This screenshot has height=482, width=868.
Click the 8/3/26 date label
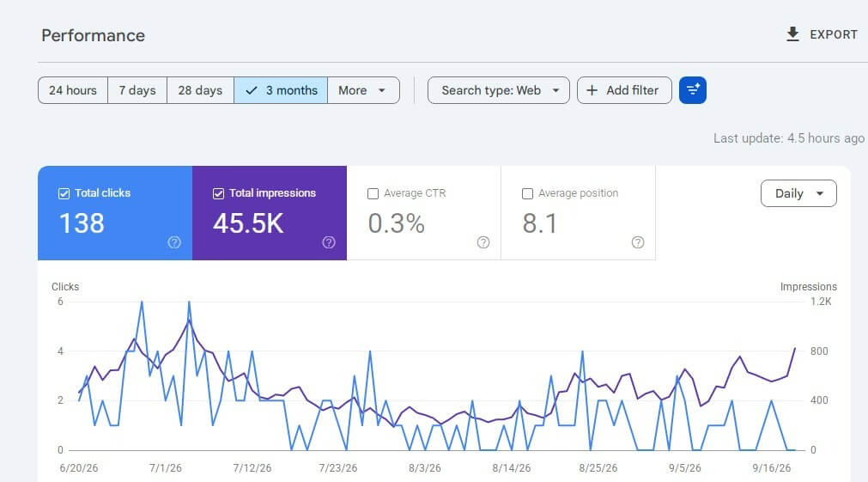(x=425, y=467)
